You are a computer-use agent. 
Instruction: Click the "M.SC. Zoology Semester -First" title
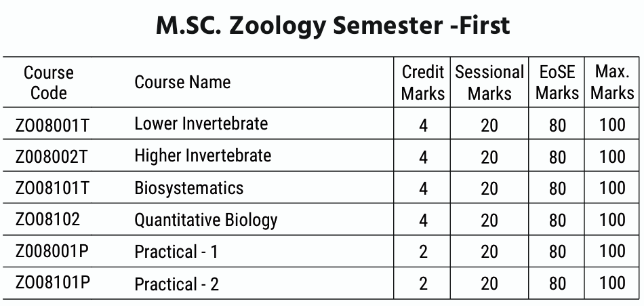332,26
